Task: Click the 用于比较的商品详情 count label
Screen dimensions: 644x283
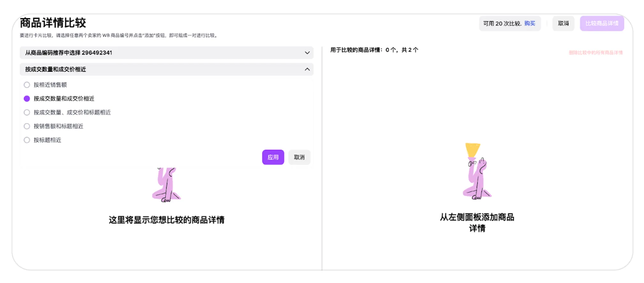Action: (x=374, y=50)
